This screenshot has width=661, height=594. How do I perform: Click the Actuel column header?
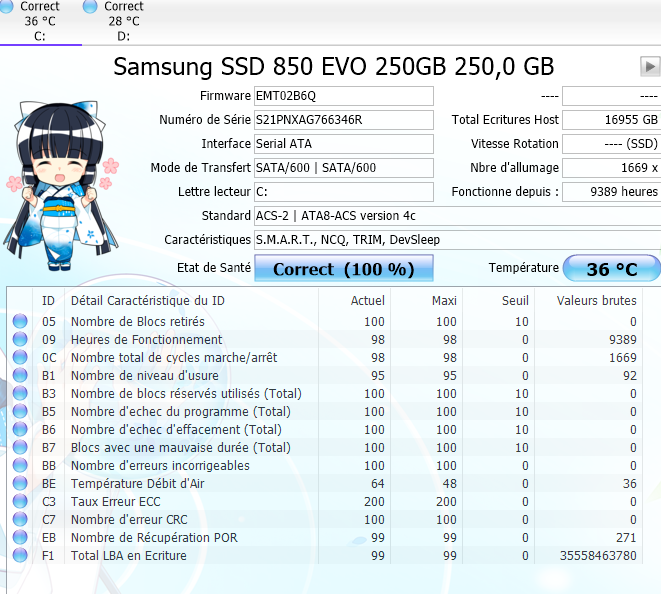(x=355, y=301)
